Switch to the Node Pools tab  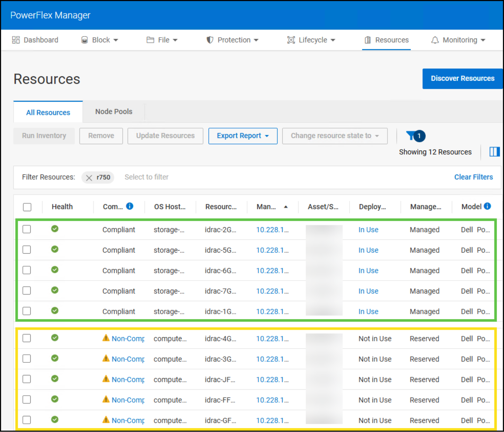pyautogui.click(x=114, y=111)
